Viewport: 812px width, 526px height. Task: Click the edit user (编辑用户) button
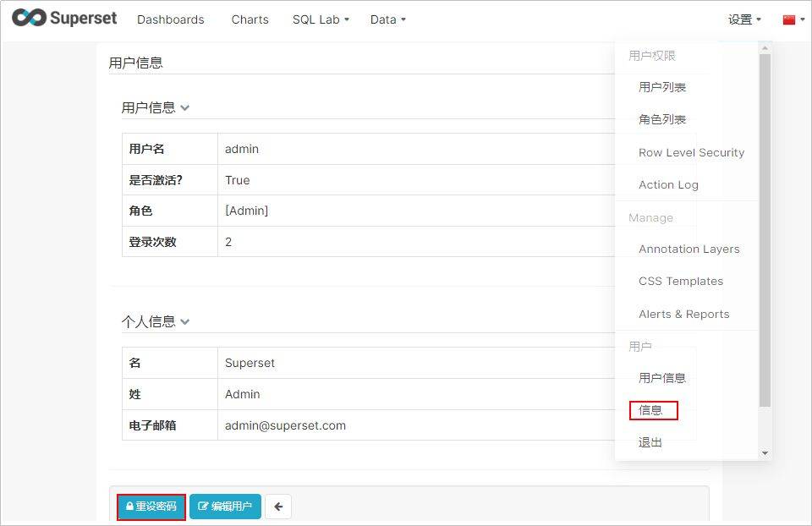pos(225,507)
